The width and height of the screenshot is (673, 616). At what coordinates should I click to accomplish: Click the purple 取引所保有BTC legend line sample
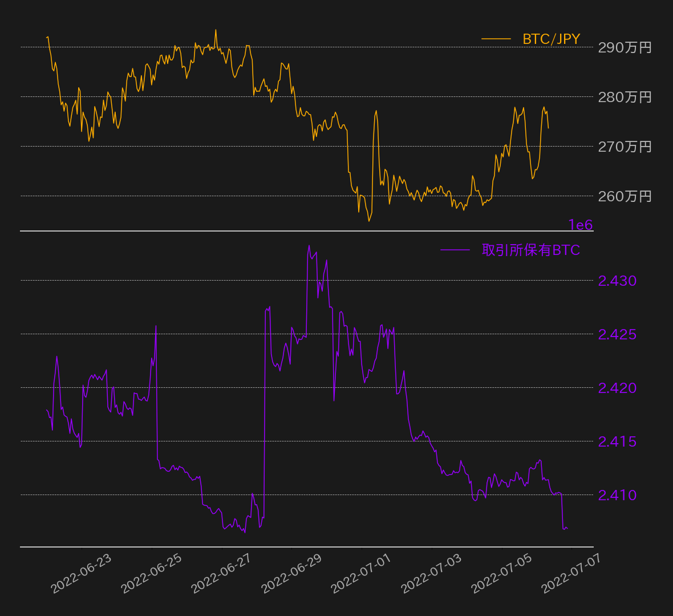(455, 249)
